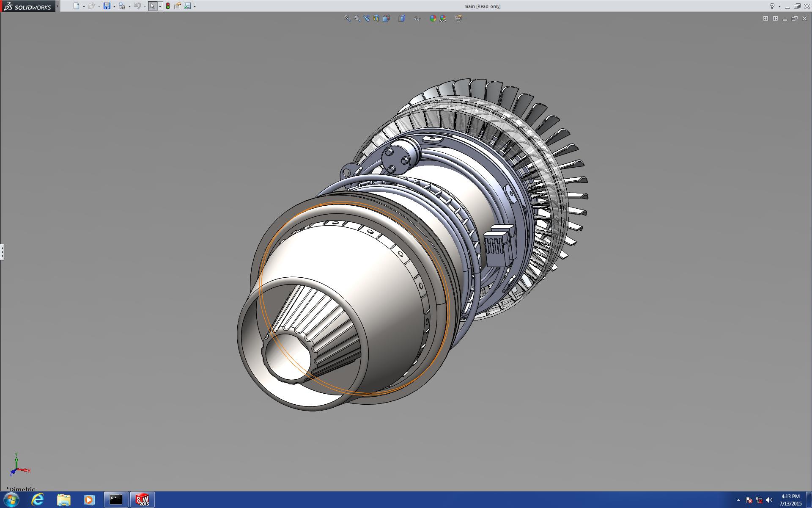Screen dimensions: 812x508
Task: Click the Apply Scene icon
Action: (443, 18)
